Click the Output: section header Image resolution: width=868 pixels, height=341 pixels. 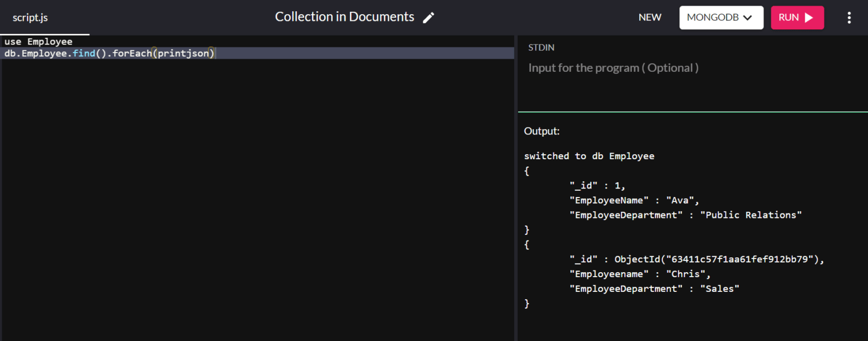pos(541,130)
